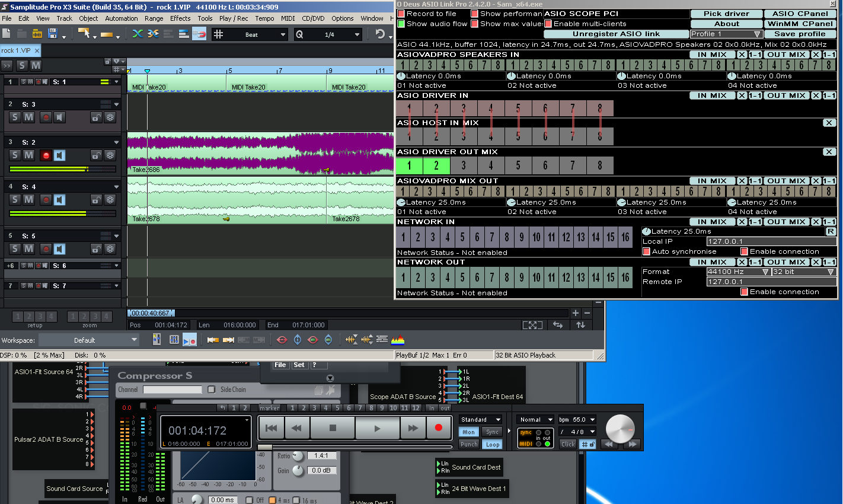The height and width of the screenshot is (504, 843).
Task: Click the ASIO CPanel button
Action: [x=800, y=14]
